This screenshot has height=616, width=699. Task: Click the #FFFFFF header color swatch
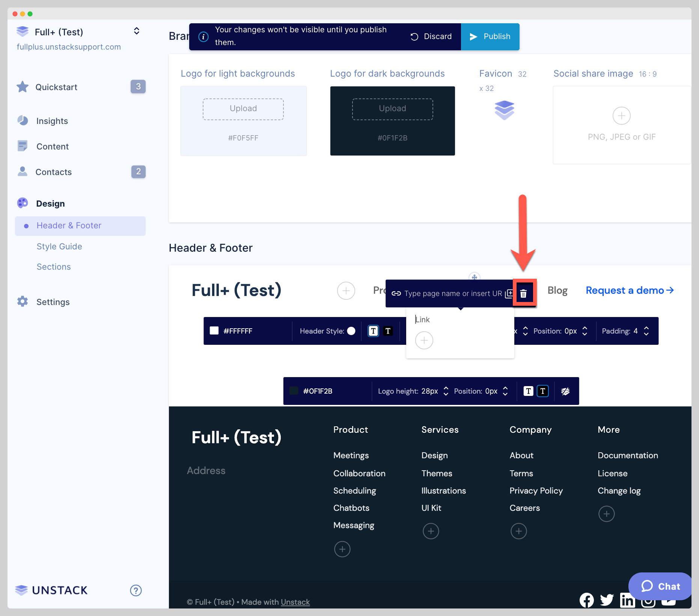(x=214, y=331)
